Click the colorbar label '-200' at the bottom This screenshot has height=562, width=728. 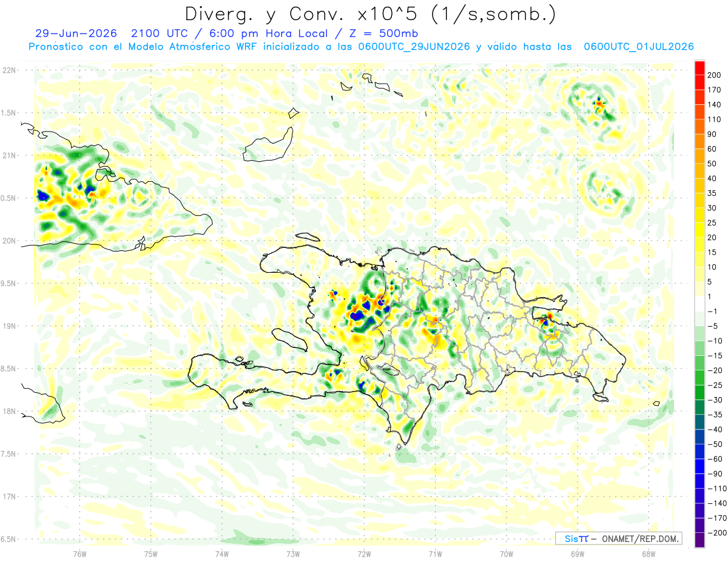[717, 532]
